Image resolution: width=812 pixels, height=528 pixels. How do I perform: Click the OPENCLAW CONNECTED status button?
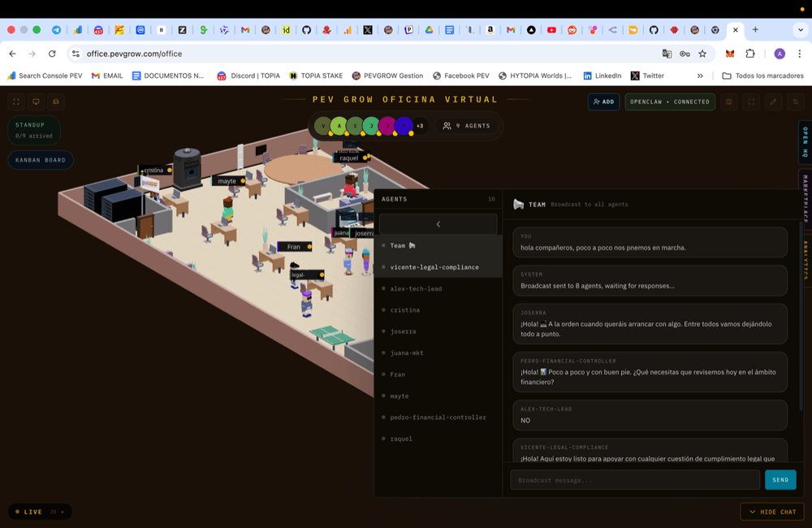point(670,102)
